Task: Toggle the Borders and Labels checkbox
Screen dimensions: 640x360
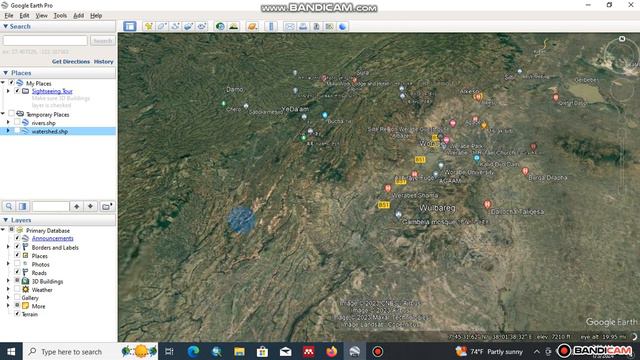Action: (x=17, y=247)
